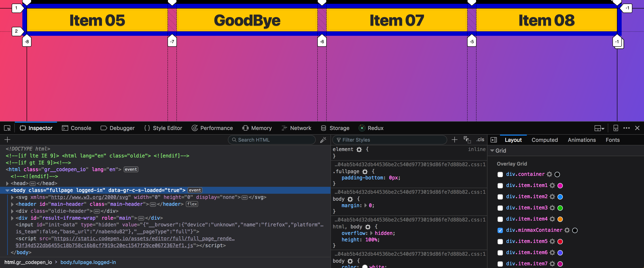Enable grid overlay for div.item.item6
This screenshot has width=644, height=268.
(x=500, y=253)
